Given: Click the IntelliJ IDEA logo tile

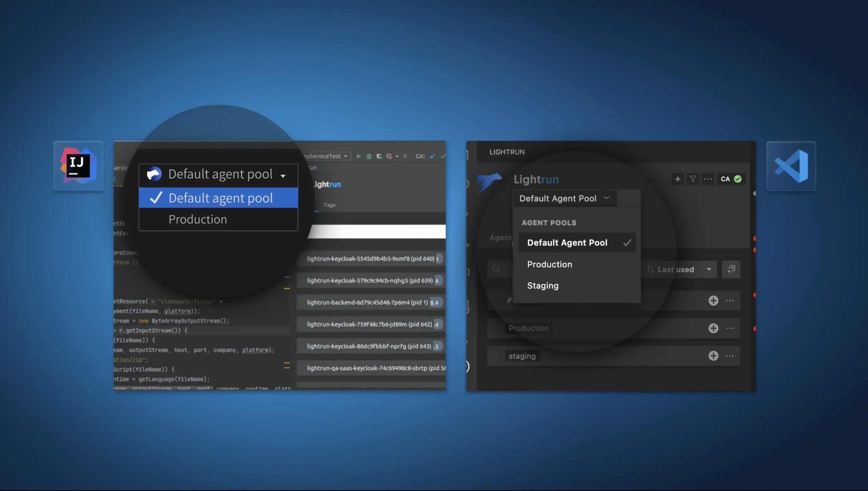Looking at the screenshot, I should coord(78,166).
